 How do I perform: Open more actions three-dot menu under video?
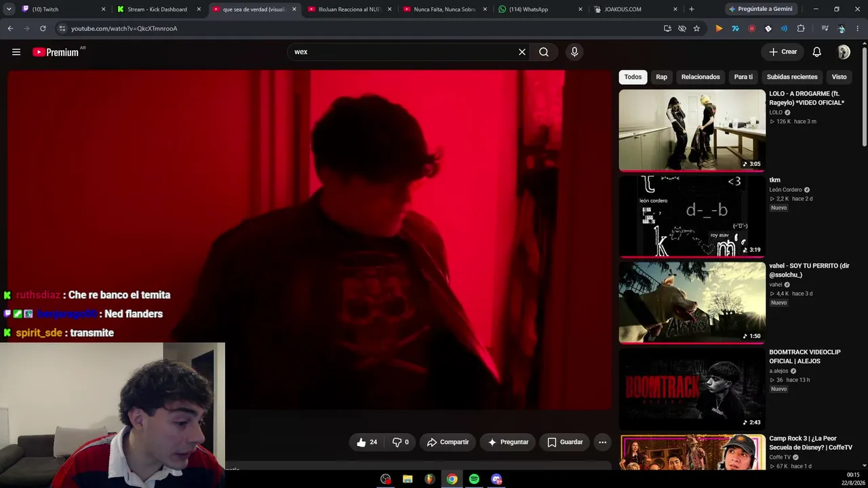602,442
